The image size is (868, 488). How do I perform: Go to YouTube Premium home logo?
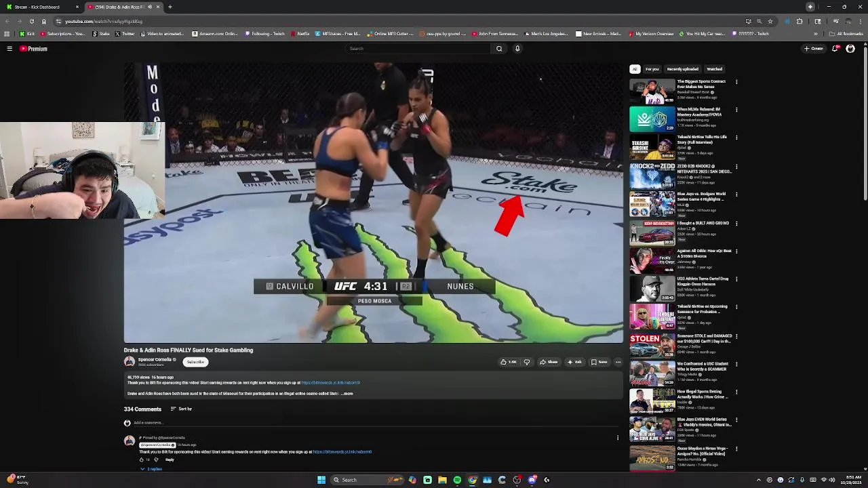tap(33, 49)
